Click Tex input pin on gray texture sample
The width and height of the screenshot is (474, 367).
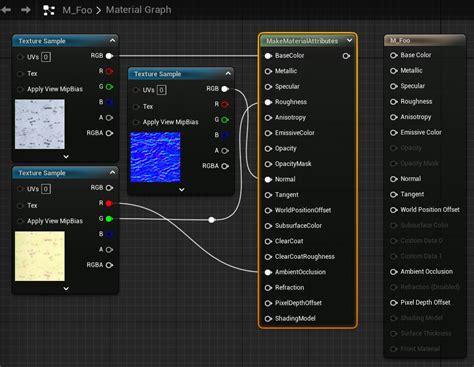[20, 73]
